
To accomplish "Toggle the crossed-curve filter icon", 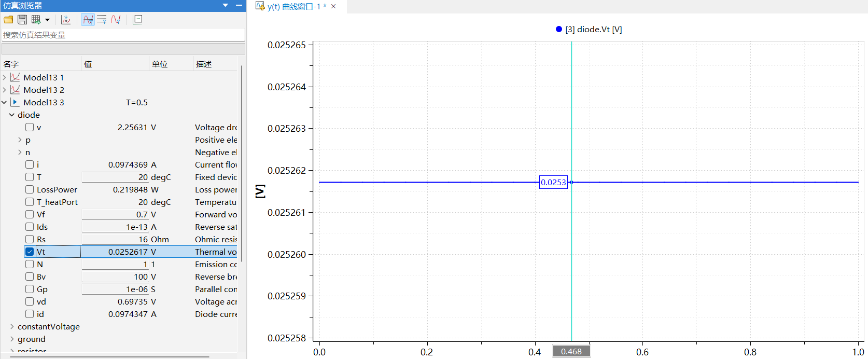I will point(88,20).
